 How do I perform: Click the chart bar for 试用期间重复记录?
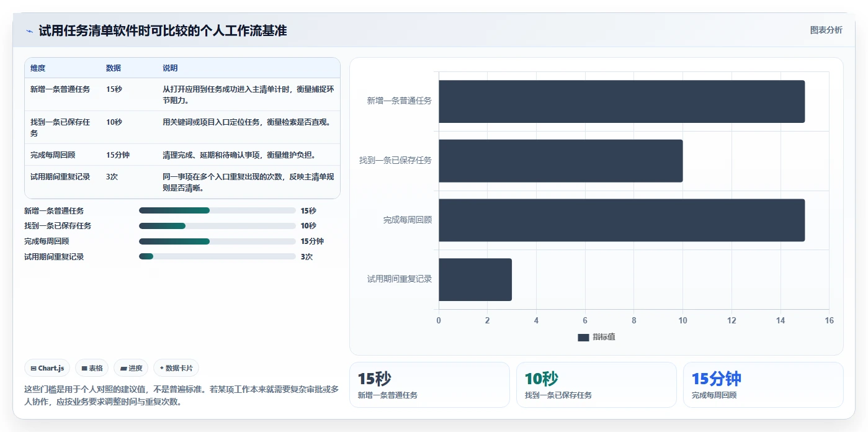(x=475, y=280)
